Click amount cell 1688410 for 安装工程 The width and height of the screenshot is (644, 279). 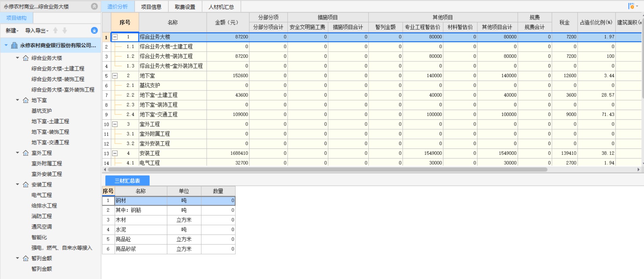(x=228, y=154)
